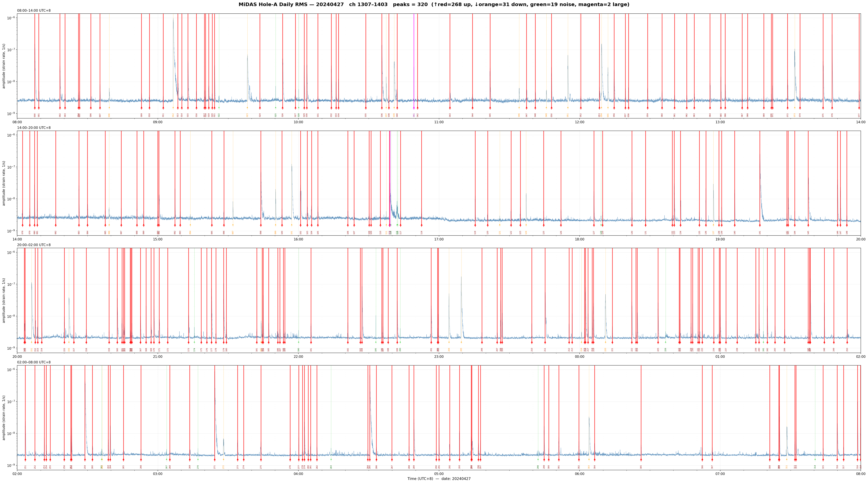Image resolution: width=868 pixels, height=483 pixels.
Task: Click the red arrow marker above label 031
Action: [318, 108]
